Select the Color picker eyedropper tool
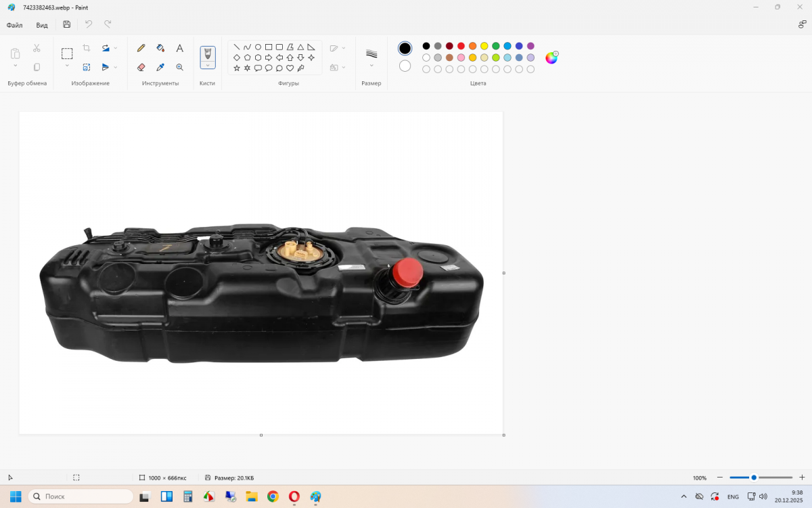 point(160,67)
